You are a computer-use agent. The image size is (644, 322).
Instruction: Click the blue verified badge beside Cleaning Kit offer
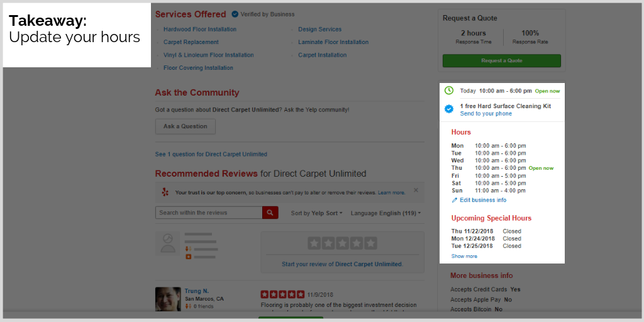point(449,109)
